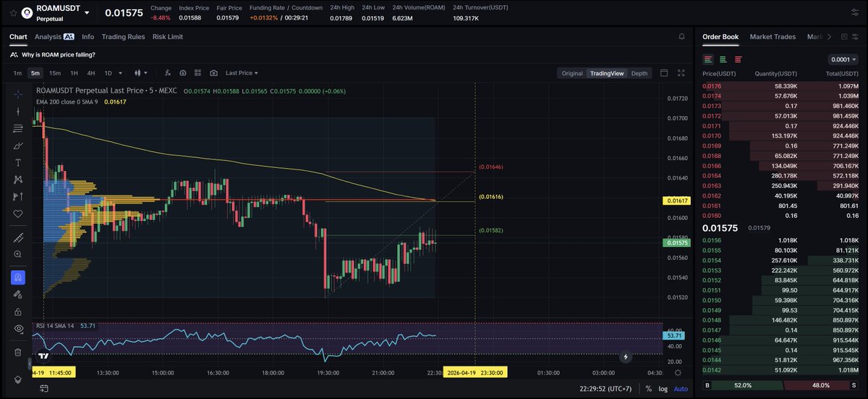Click the ask price 0.0176 row
Image resolution: width=868 pixels, height=399 pixels.
(x=781, y=86)
